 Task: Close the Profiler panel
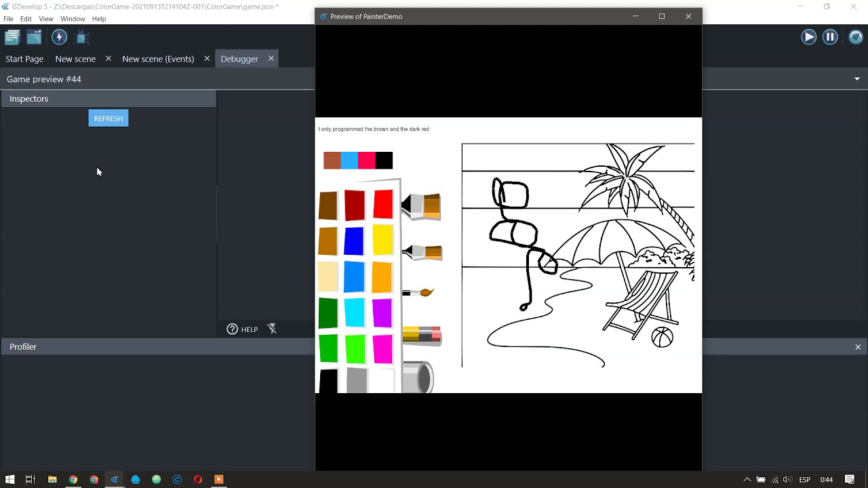(x=858, y=347)
